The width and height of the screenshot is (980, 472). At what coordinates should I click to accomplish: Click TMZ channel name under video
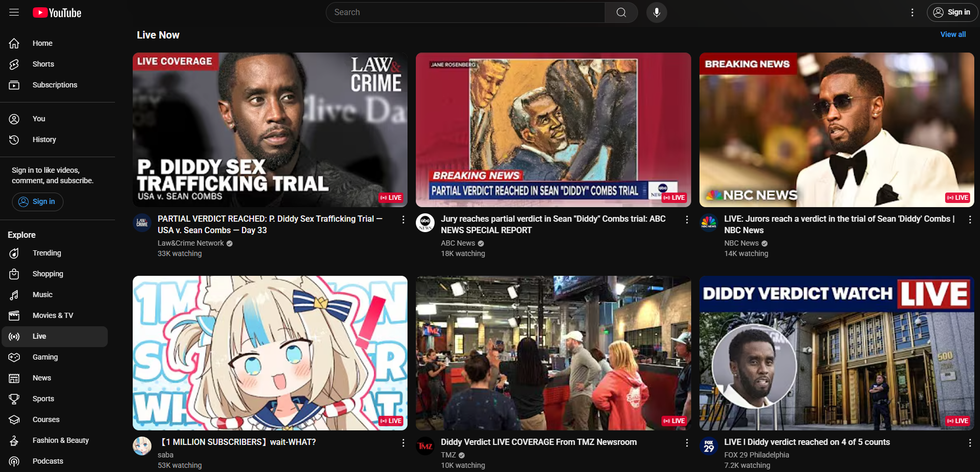click(x=448, y=455)
